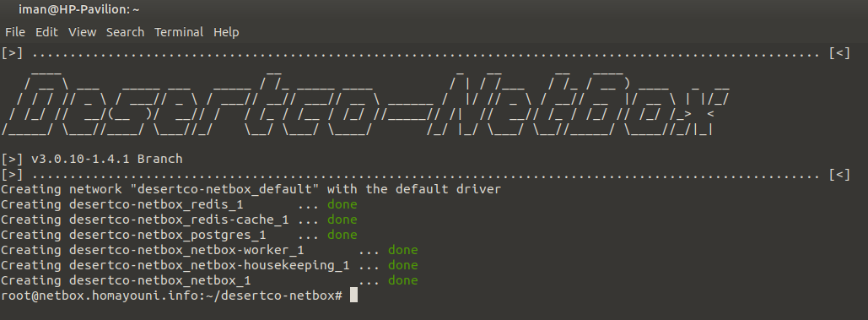This screenshot has width=868, height=320.
Task: Click green done beside netbox-worker_1
Action: (402, 250)
